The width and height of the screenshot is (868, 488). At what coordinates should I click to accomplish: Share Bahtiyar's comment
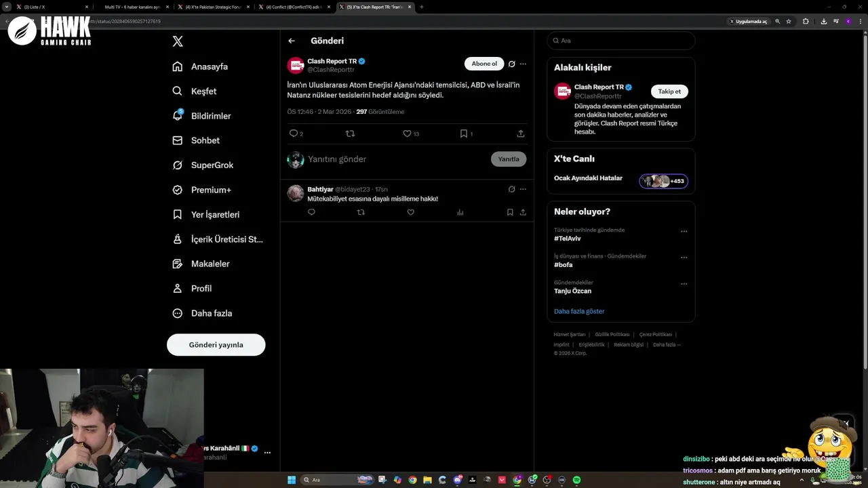tap(523, 212)
